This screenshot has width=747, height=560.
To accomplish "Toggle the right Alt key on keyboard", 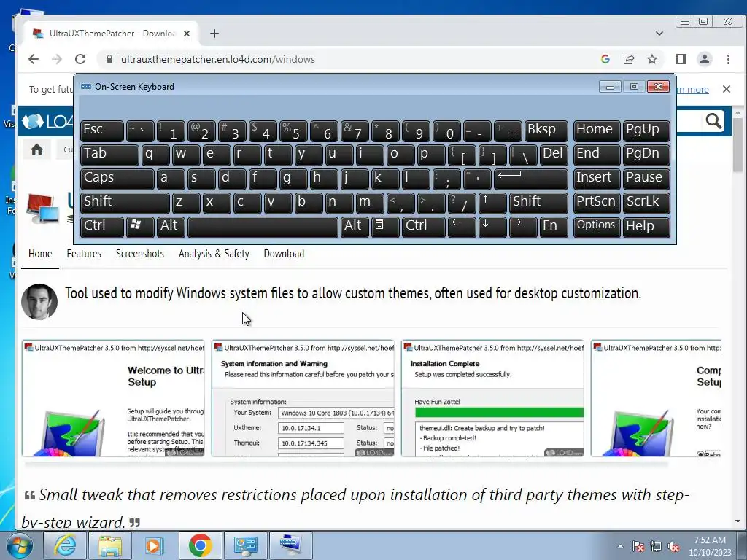I will click(355, 226).
